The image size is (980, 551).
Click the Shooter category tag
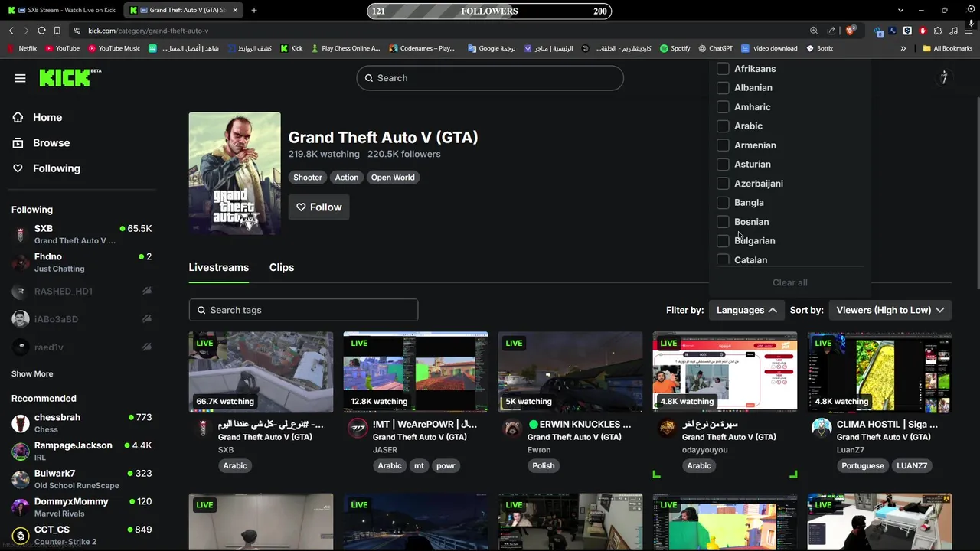(x=308, y=178)
